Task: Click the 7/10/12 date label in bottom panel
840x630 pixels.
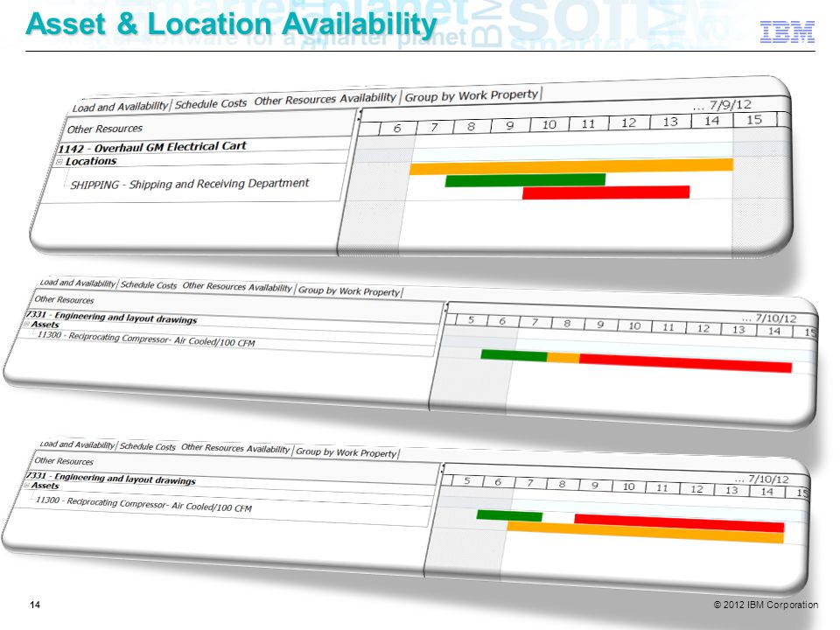Action: [x=769, y=479]
